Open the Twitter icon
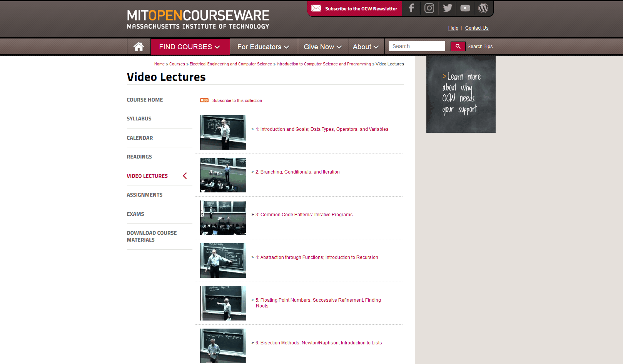The height and width of the screenshot is (364, 623). coord(447,8)
